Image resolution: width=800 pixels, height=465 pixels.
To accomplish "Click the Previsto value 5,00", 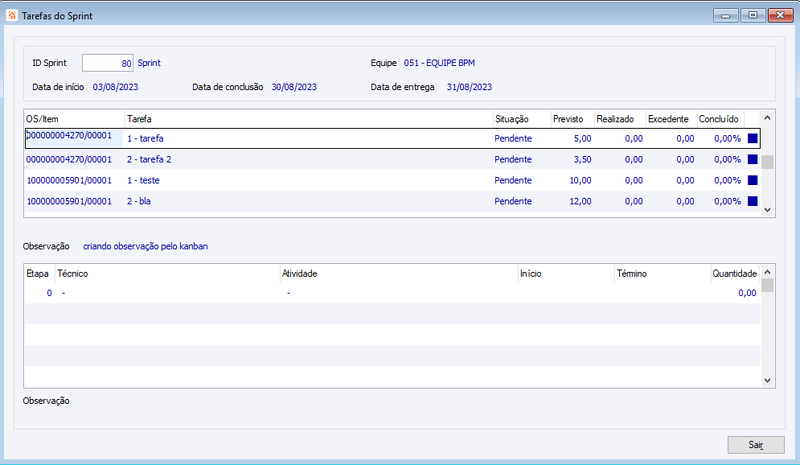I will point(582,138).
